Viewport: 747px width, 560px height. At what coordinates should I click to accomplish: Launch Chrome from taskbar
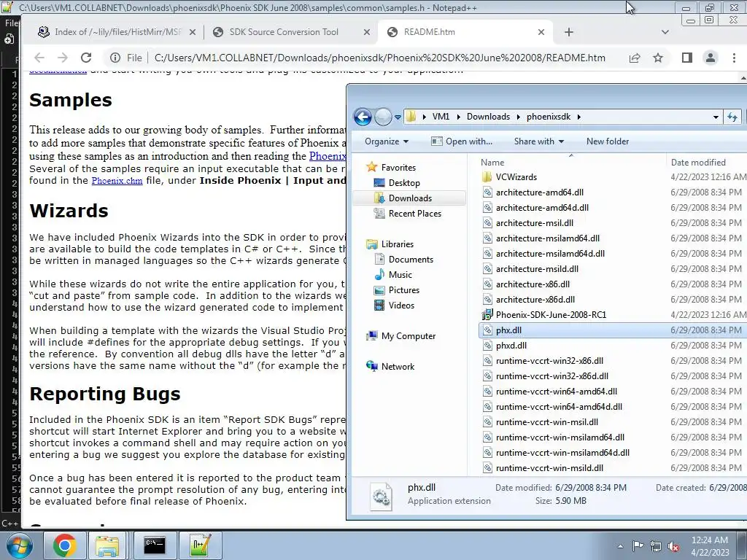[x=64, y=545]
